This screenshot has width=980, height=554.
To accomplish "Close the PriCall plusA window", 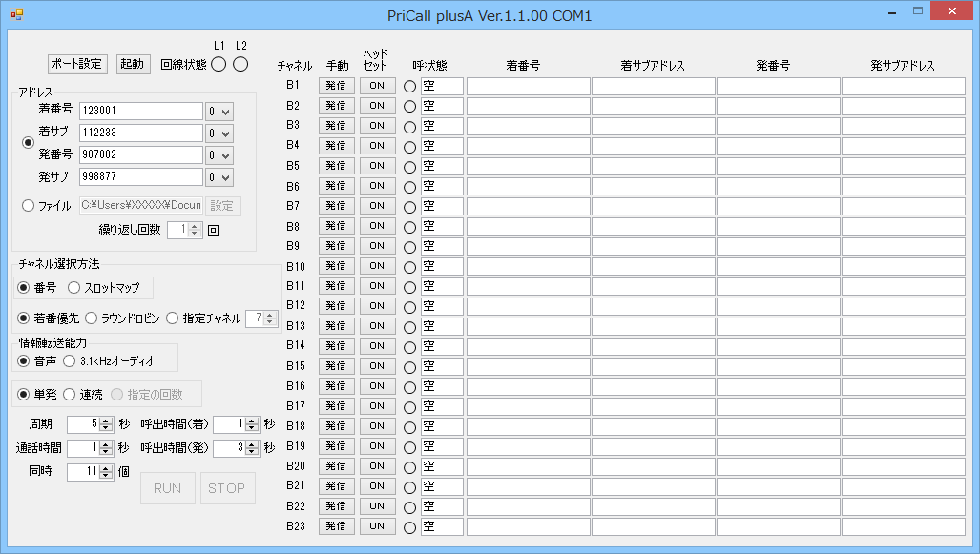I will (x=952, y=11).
